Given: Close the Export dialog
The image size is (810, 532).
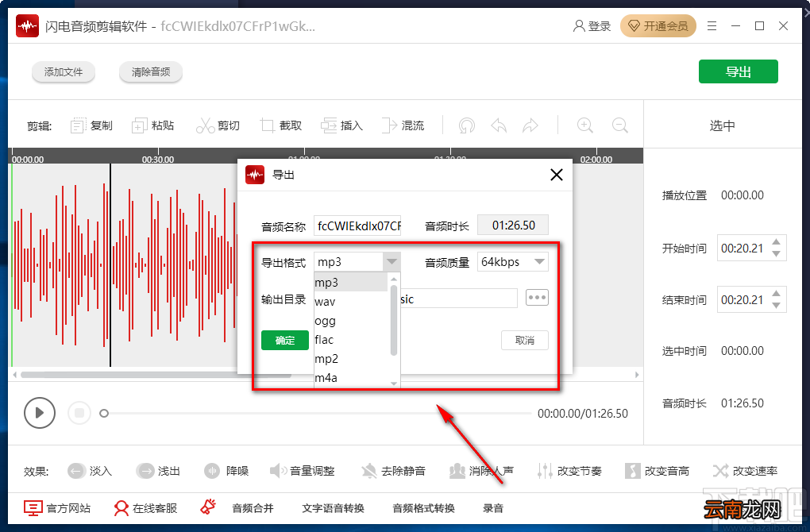Looking at the screenshot, I should coord(557,175).
